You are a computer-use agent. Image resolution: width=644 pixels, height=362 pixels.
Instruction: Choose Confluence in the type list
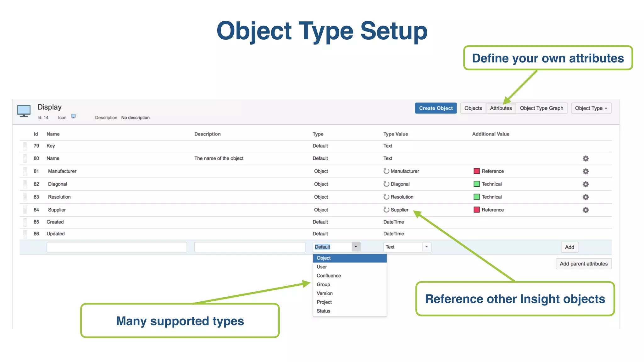[350, 276]
